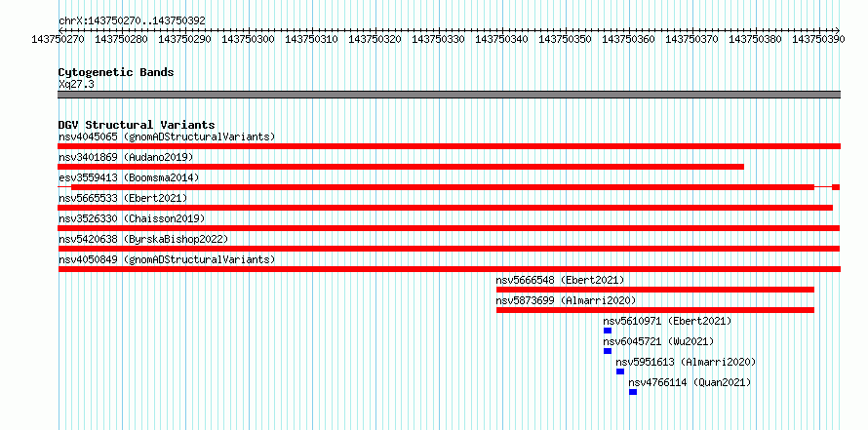Click ruler position 143750270
Viewport: 868px width, 430px height.
pos(59,39)
